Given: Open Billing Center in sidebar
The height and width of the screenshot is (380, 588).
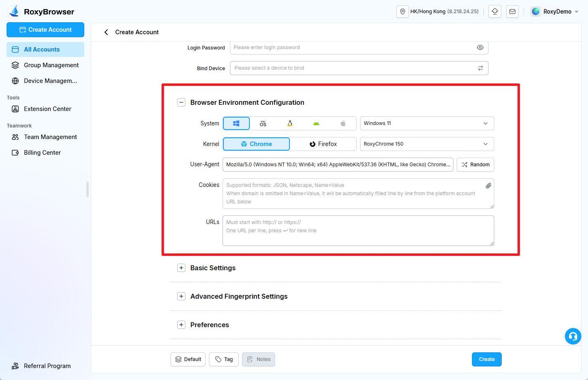Looking at the screenshot, I should point(45,153).
